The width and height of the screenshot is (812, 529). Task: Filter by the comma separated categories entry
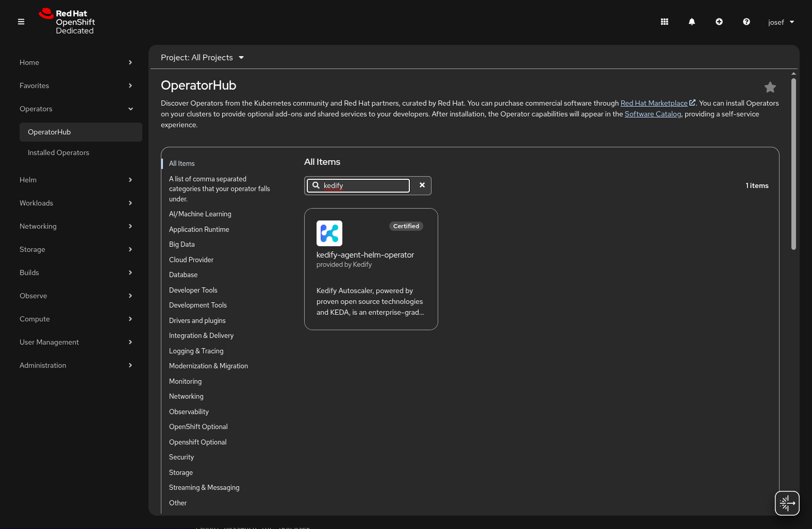tap(220, 189)
